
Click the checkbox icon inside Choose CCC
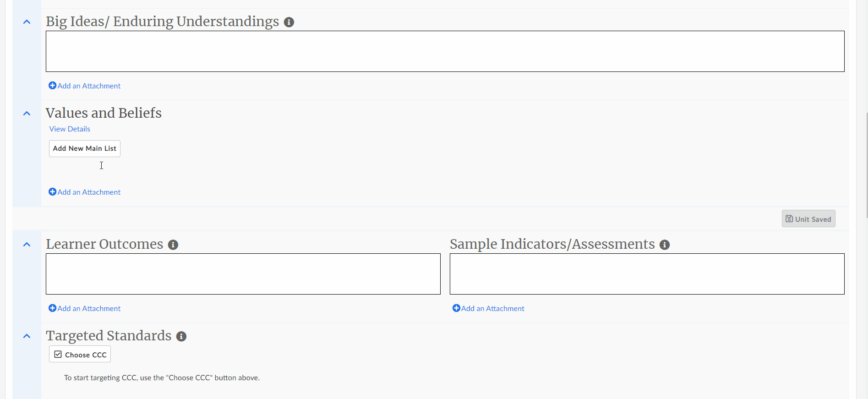coord(58,354)
